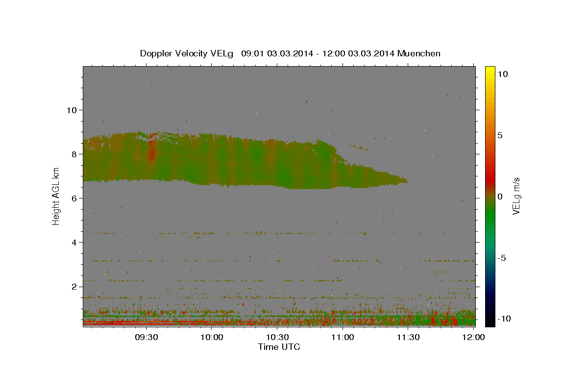This screenshot has height=392, width=588.
Task: Click the height tick label 2
Action: pos(73,286)
